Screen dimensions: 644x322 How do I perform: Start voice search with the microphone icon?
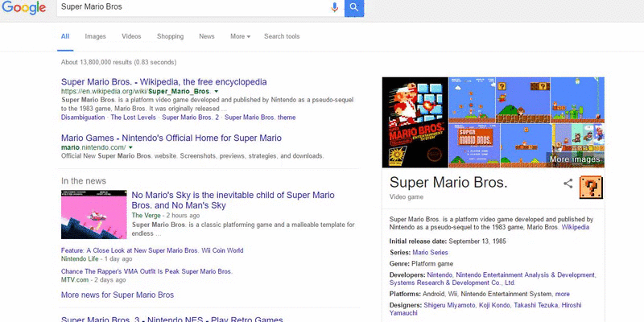point(335,7)
